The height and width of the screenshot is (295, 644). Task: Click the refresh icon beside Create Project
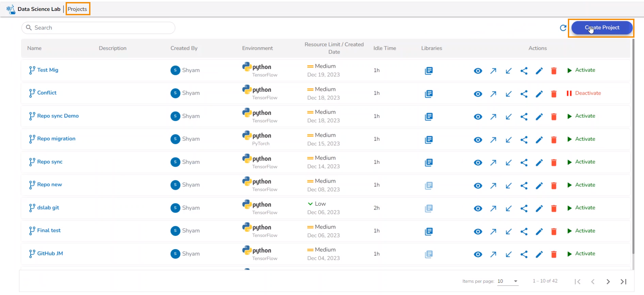point(563,28)
